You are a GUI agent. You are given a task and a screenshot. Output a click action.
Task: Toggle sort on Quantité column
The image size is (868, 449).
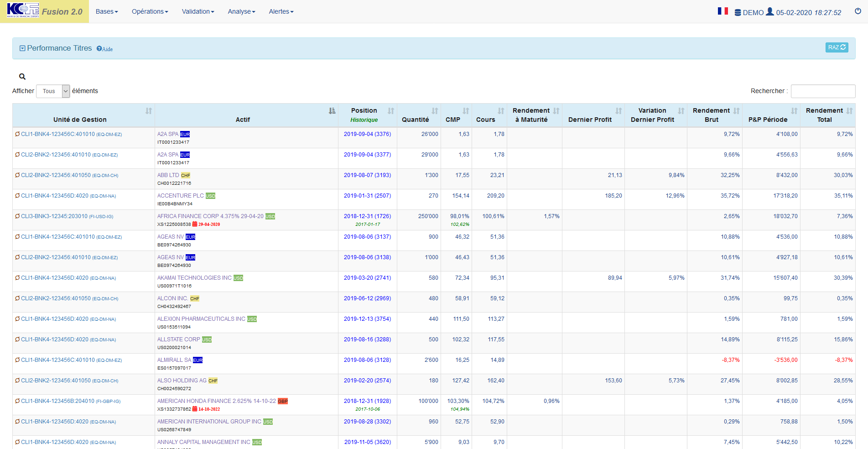click(435, 111)
